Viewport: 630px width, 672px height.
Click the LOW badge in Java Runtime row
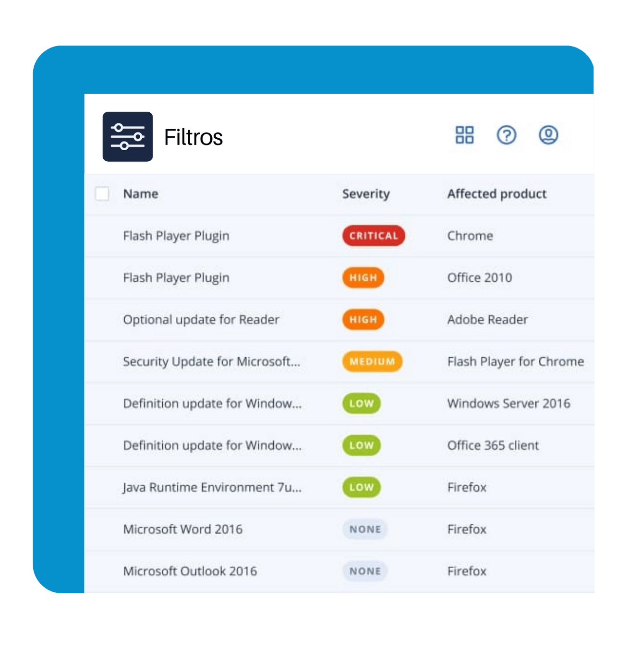coord(362,487)
